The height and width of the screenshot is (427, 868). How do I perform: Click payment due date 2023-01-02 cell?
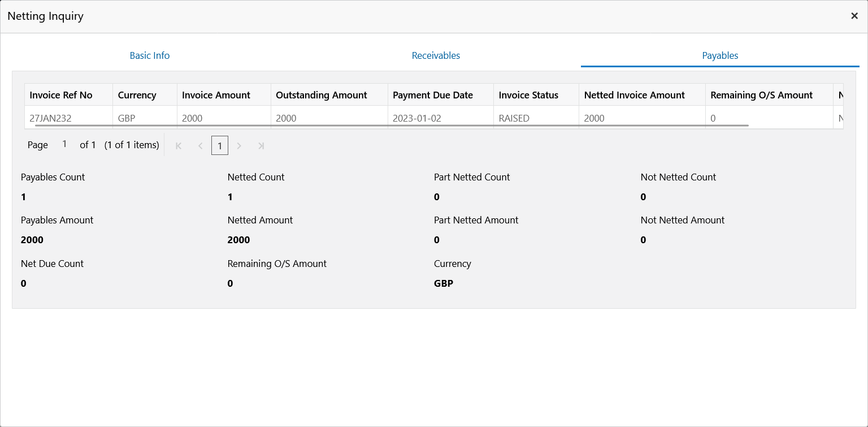tap(441, 118)
